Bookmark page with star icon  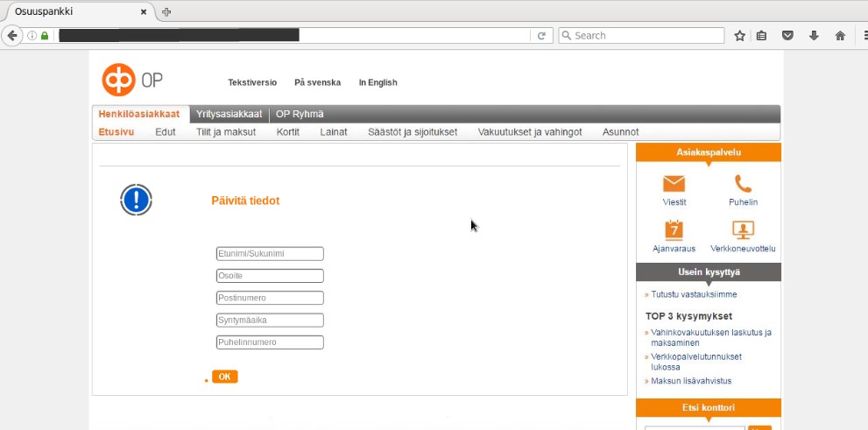coord(739,36)
